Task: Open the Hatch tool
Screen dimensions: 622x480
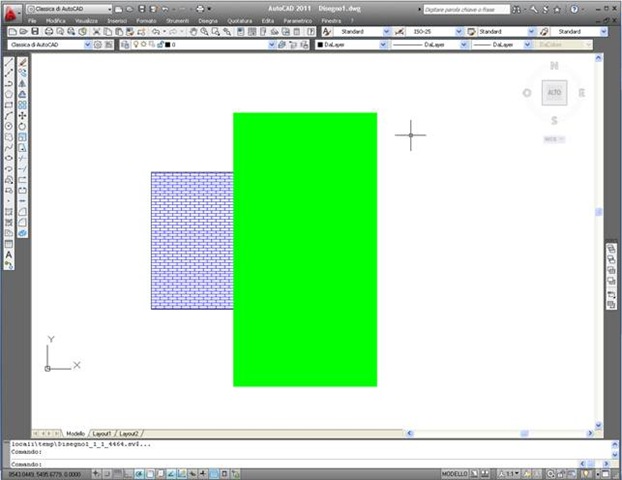Action: [x=9, y=212]
